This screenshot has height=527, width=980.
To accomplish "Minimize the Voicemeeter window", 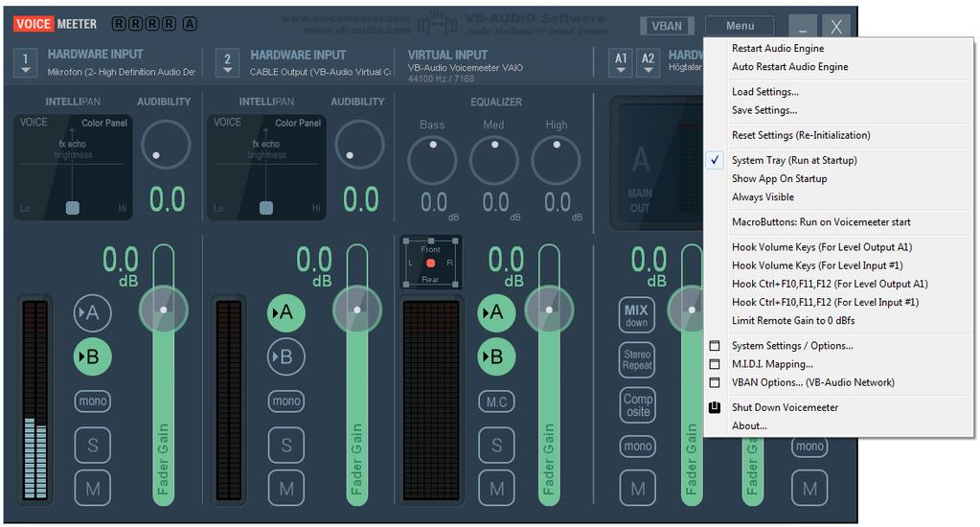I will click(x=803, y=27).
